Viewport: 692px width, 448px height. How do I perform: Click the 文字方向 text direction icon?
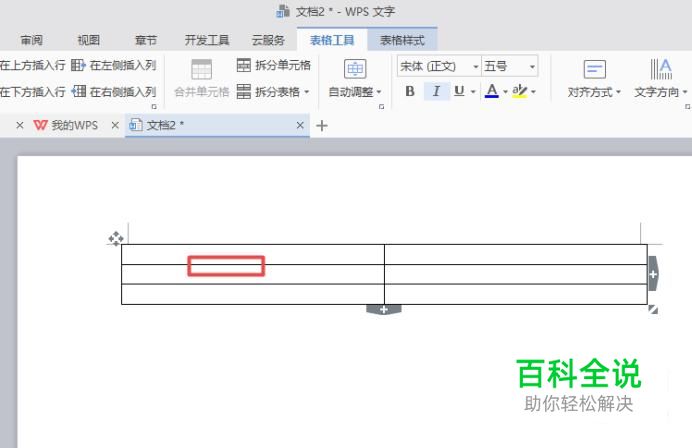click(661, 69)
